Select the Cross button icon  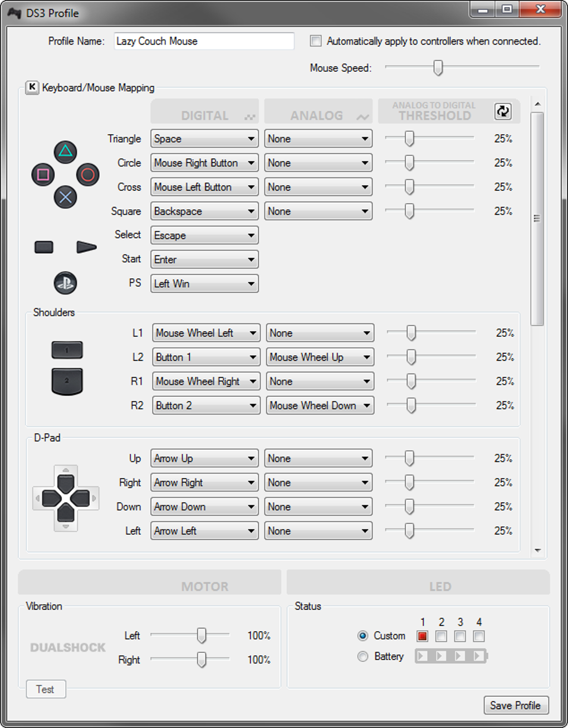pos(66,196)
